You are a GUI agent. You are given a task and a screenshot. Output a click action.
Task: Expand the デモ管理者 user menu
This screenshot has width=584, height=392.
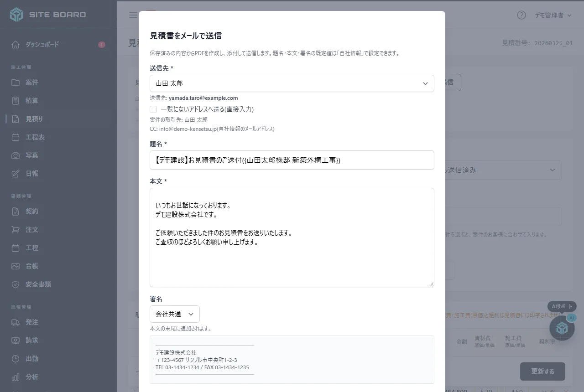tap(553, 15)
